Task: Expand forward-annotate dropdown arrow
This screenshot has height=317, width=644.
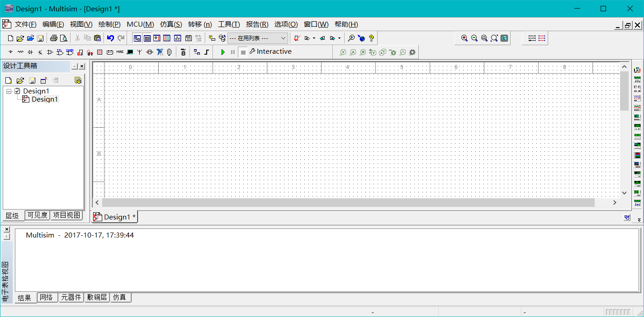Action: coord(339,38)
